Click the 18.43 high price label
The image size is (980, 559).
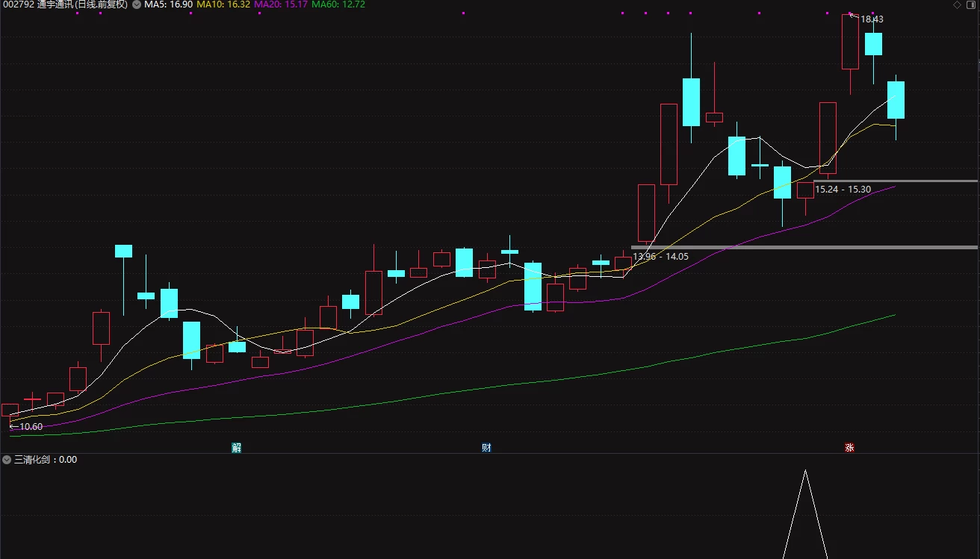point(872,19)
